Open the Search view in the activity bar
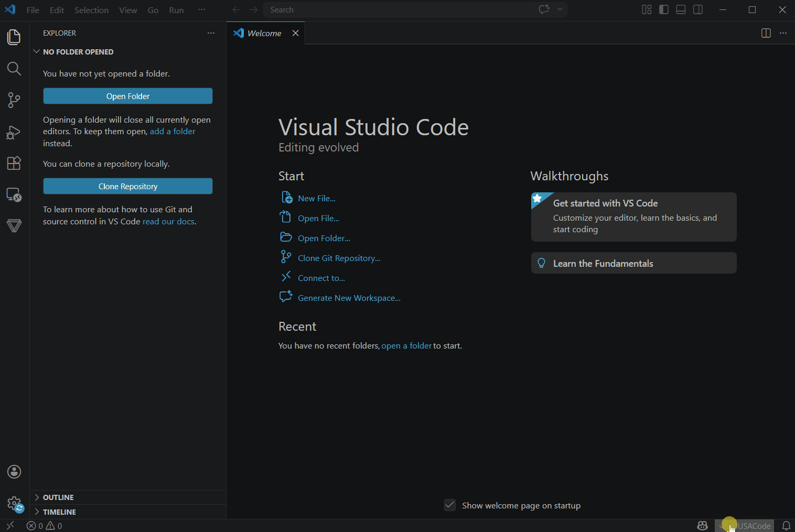Viewport: 795px width, 532px height. [14, 69]
